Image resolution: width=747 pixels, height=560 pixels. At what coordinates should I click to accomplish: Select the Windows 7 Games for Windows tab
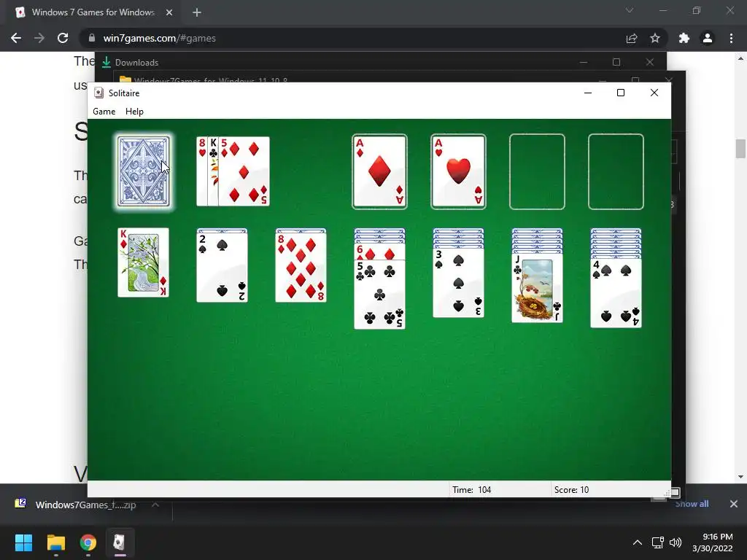pos(93,12)
